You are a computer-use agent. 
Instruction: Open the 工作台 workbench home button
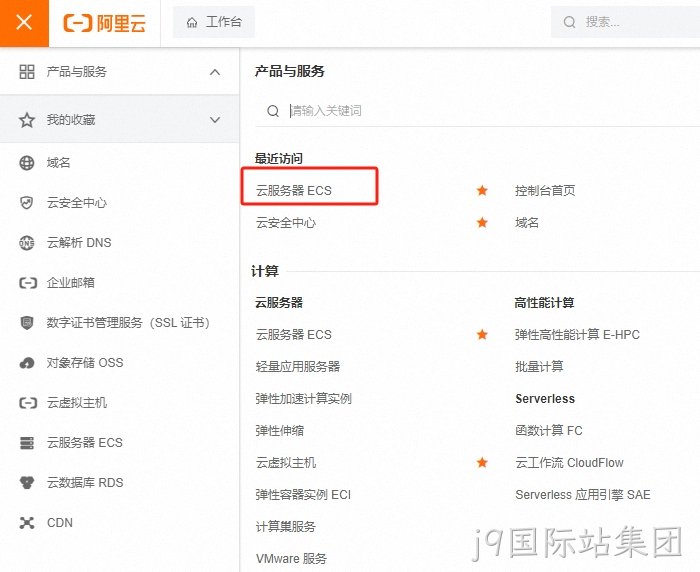214,22
